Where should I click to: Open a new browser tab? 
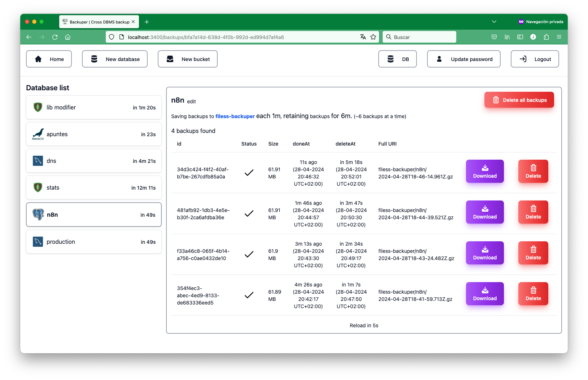(147, 22)
